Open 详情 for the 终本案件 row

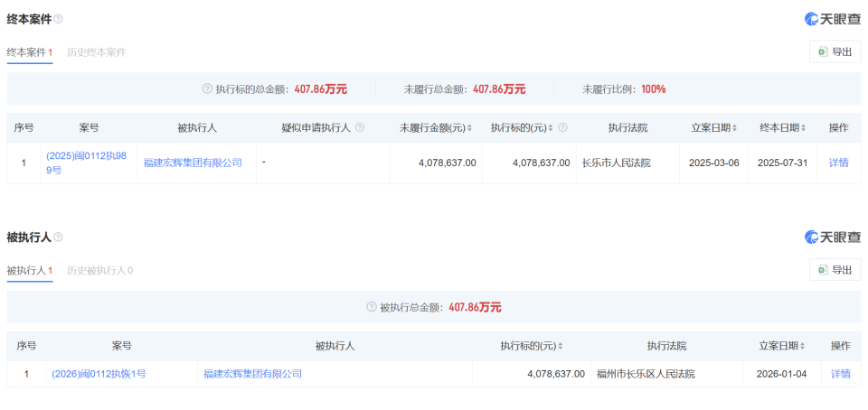839,163
